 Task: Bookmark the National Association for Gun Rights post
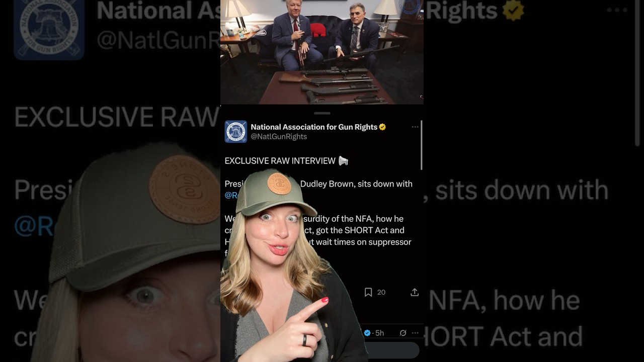tap(368, 292)
